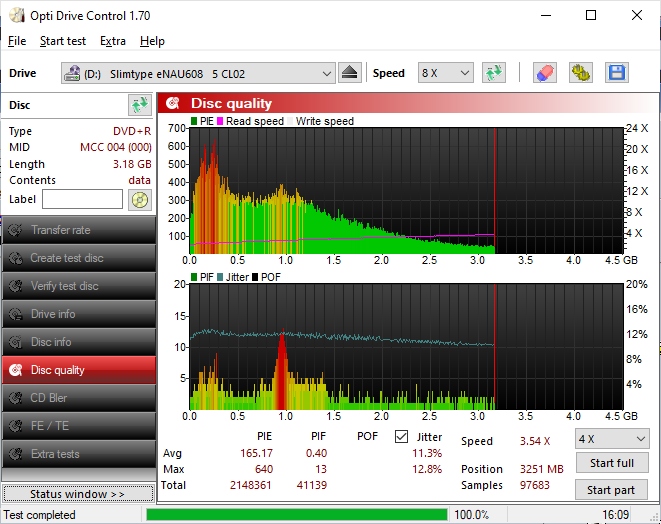Toggle the Jitter checkbox

coord(402,437)
